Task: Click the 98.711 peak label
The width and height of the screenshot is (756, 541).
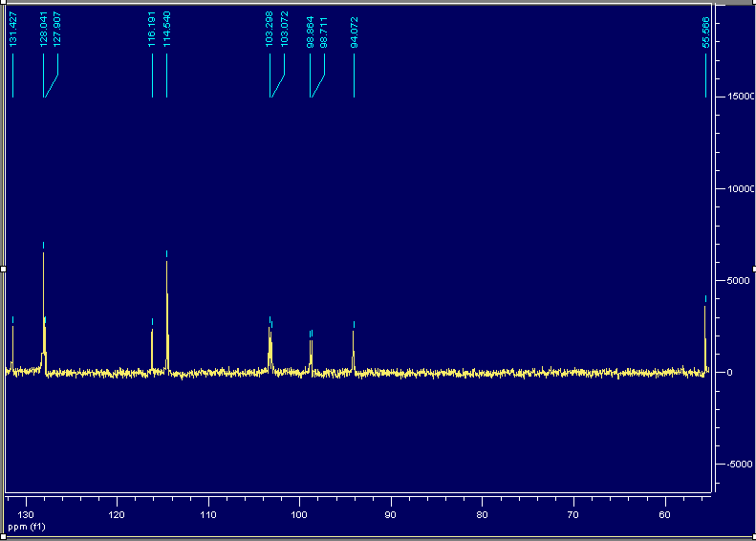Action: (324, 32)
